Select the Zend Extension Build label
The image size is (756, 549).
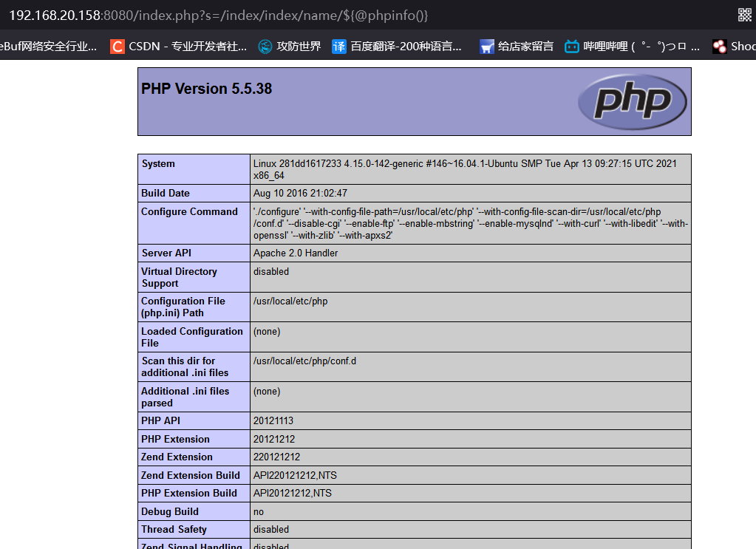[x=191, y=475]
